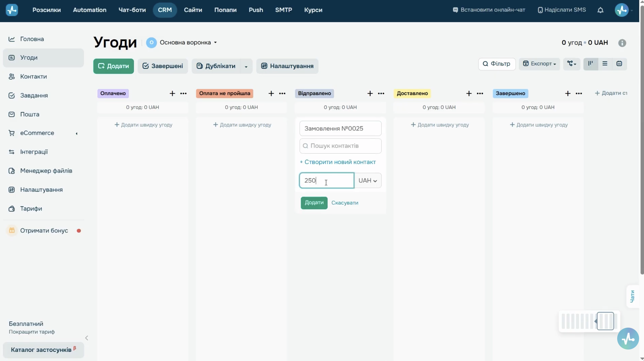Switch to kanban board view

point(590,64)
